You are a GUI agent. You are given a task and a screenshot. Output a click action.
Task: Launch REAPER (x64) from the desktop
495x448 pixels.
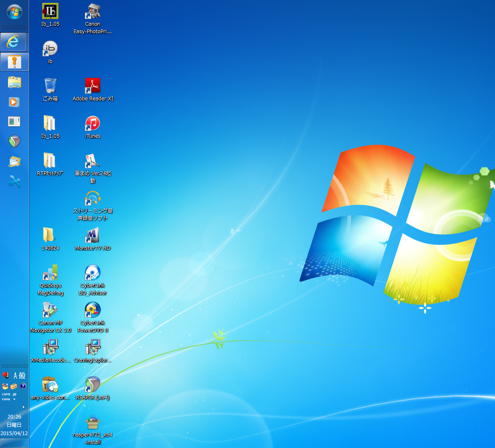93,388
